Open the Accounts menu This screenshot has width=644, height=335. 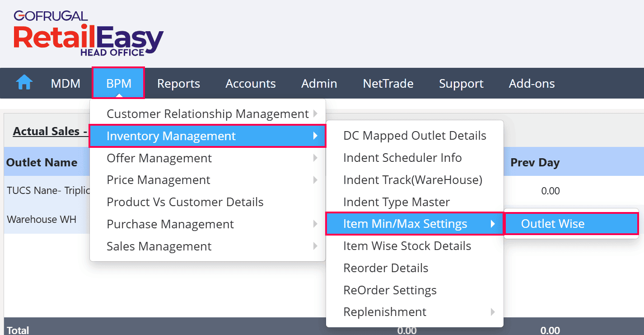click(251, 84)
